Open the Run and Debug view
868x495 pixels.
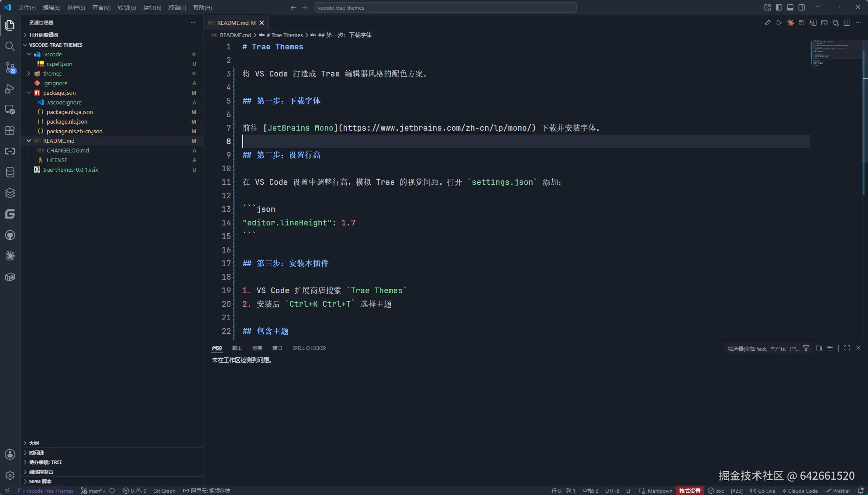click(10, 89)
